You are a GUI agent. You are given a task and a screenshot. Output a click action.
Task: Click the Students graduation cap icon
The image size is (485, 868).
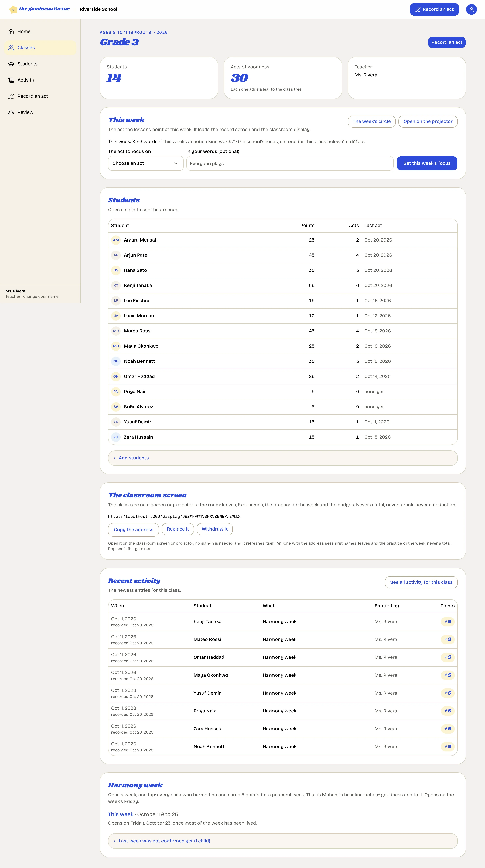11,64
